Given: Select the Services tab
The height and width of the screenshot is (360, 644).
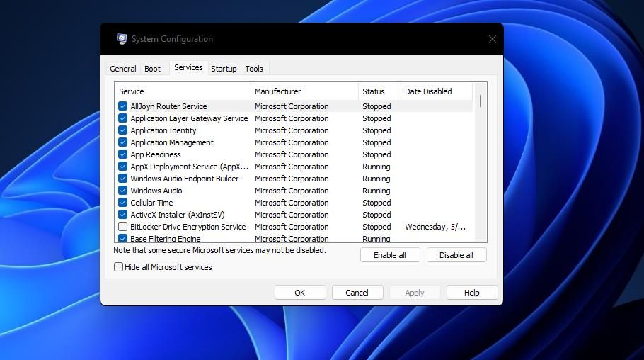Looking at the screenshot, I should pos(188,67).
